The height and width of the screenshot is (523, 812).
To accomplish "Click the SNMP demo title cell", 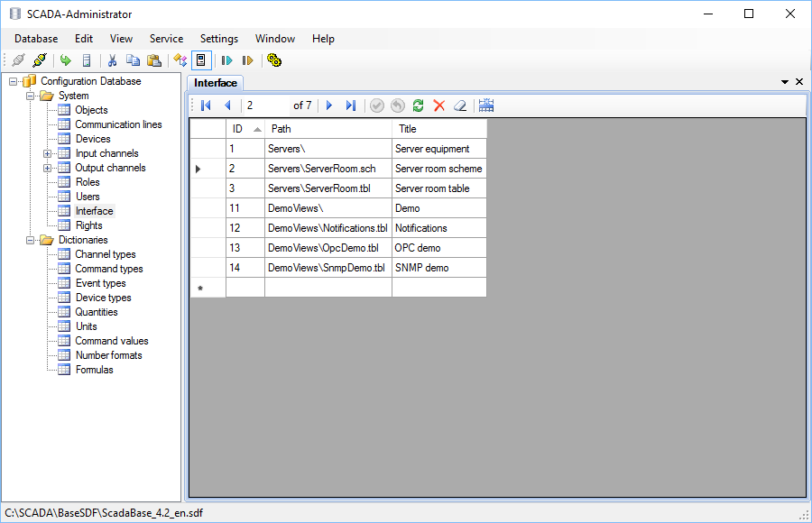I will point(439,268).
